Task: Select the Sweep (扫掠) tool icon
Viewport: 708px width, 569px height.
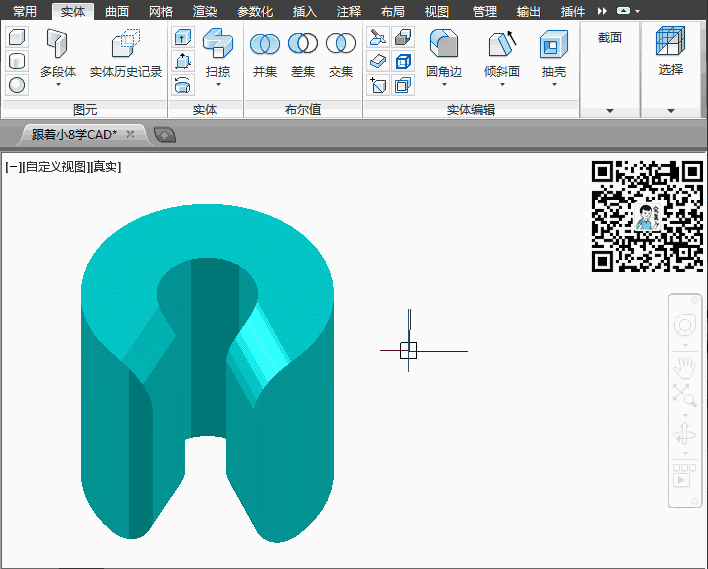Action: [x=218, y=43]
